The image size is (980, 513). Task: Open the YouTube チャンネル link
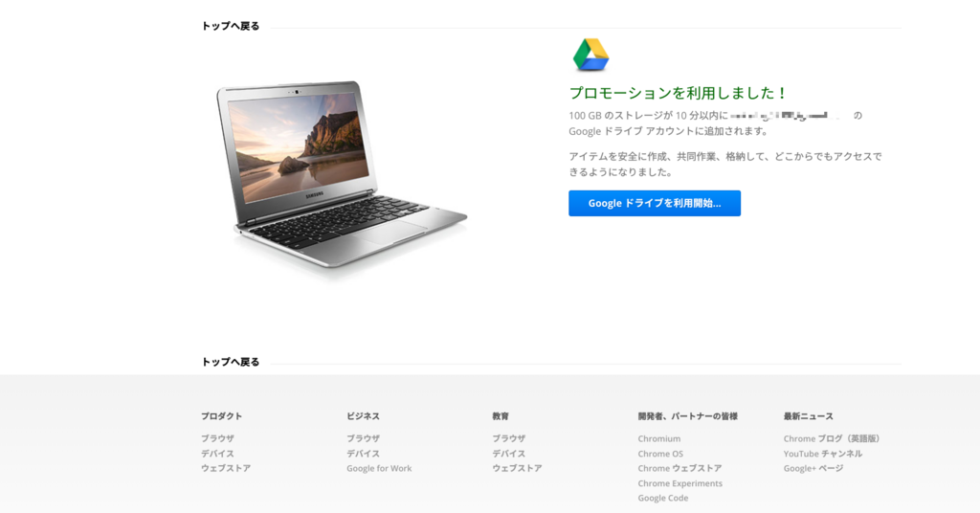(x=823, y=454)
